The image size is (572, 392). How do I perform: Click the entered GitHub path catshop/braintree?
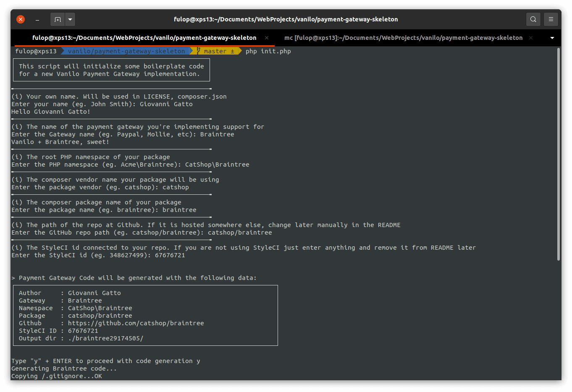click(240, 233)
